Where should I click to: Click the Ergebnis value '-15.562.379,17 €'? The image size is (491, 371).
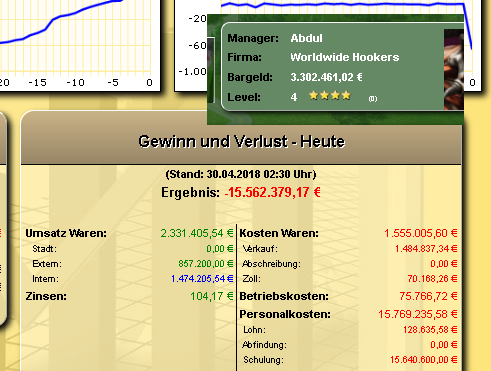pyautogui.click(x=273, y=192)
